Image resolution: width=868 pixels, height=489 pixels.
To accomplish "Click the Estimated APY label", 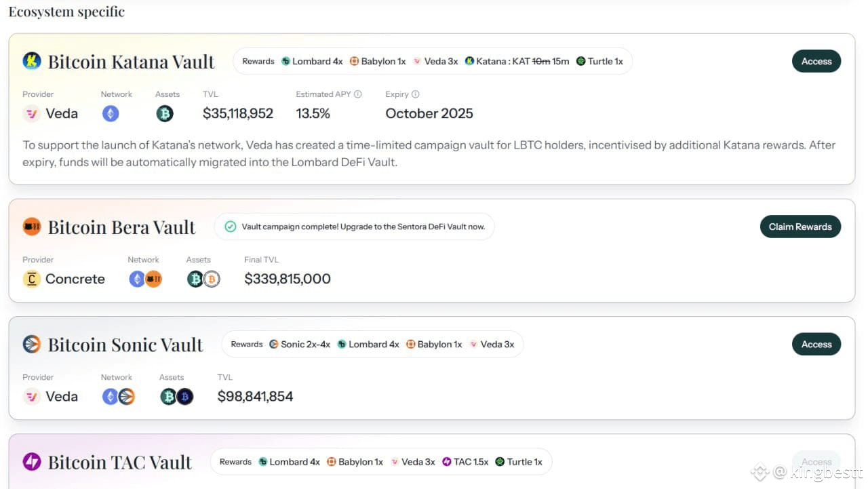I will tap(323, 94).
